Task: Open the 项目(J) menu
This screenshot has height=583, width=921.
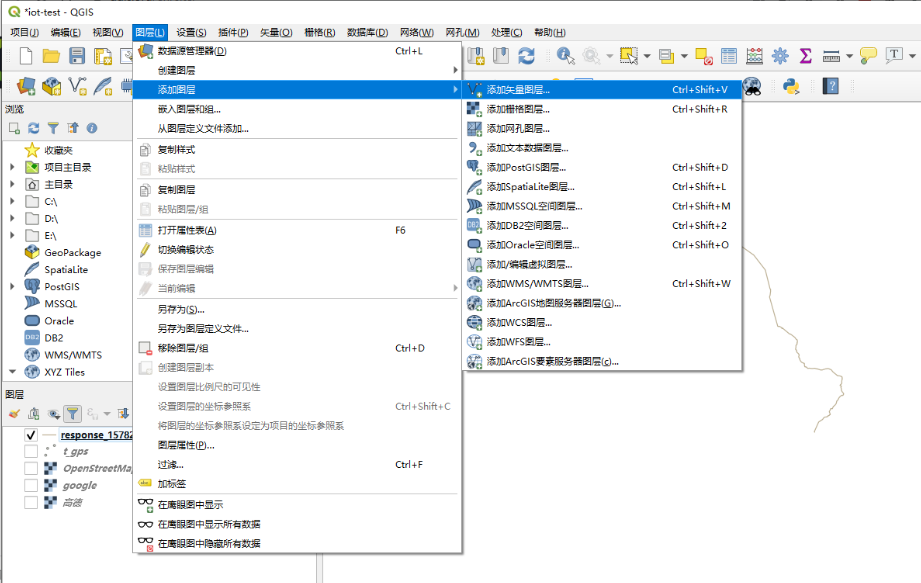Action: click(x=25, y=32)
